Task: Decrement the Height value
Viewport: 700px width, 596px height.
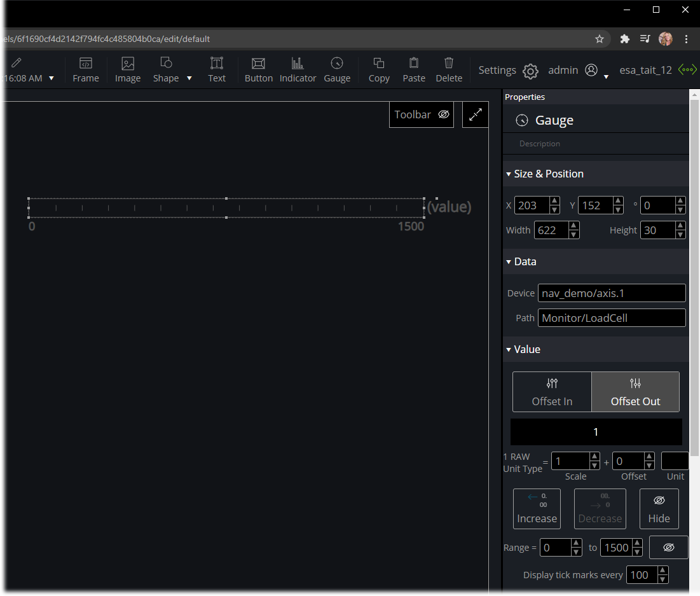Action: click(x=680, y=235)
